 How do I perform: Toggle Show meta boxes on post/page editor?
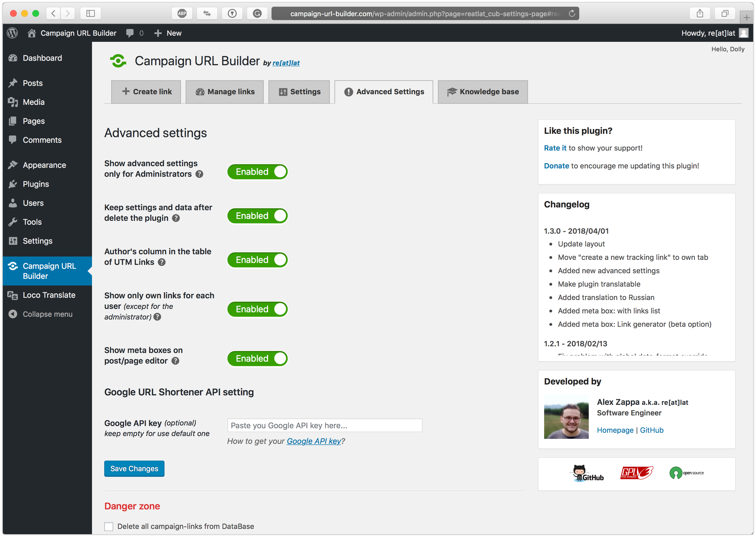pos(258,359)
